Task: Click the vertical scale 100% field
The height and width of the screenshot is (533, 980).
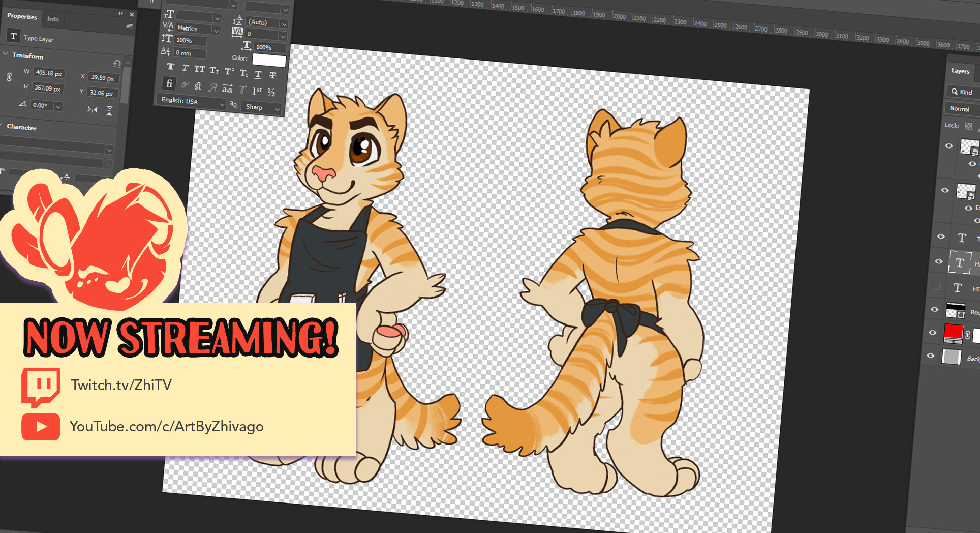Action: [191, 41]
